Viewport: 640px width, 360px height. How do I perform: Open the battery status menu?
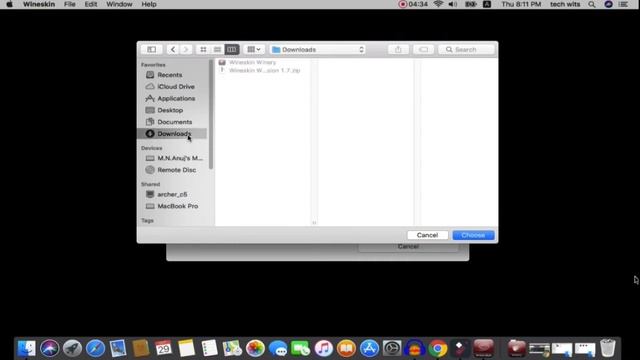click(470, 4)
